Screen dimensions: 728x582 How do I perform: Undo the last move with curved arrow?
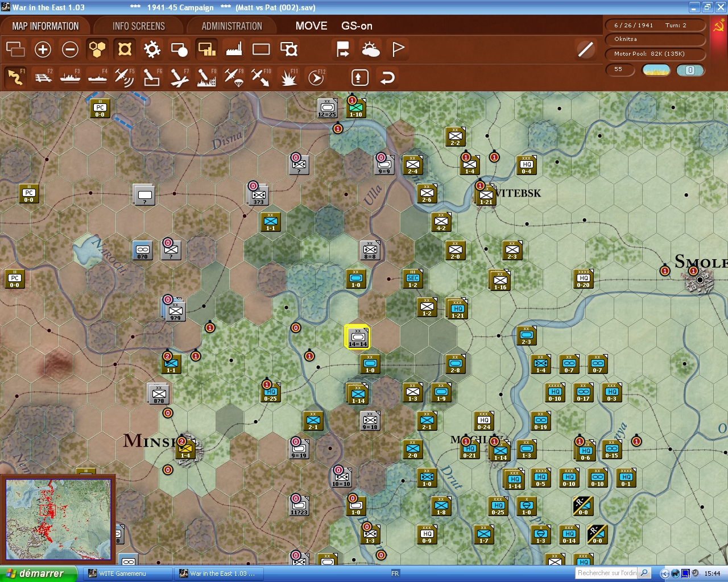pos(387,77)
